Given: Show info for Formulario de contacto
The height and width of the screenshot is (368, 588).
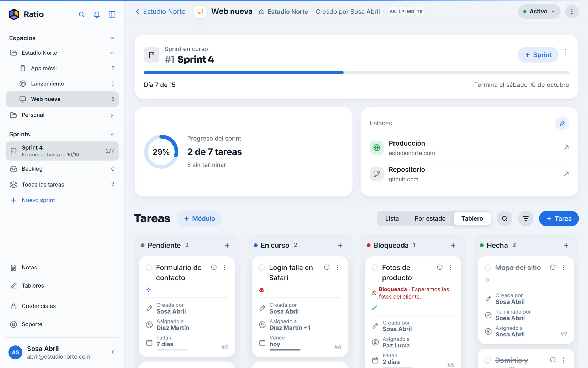Looking at the screenshot, I should click(214, 267).
